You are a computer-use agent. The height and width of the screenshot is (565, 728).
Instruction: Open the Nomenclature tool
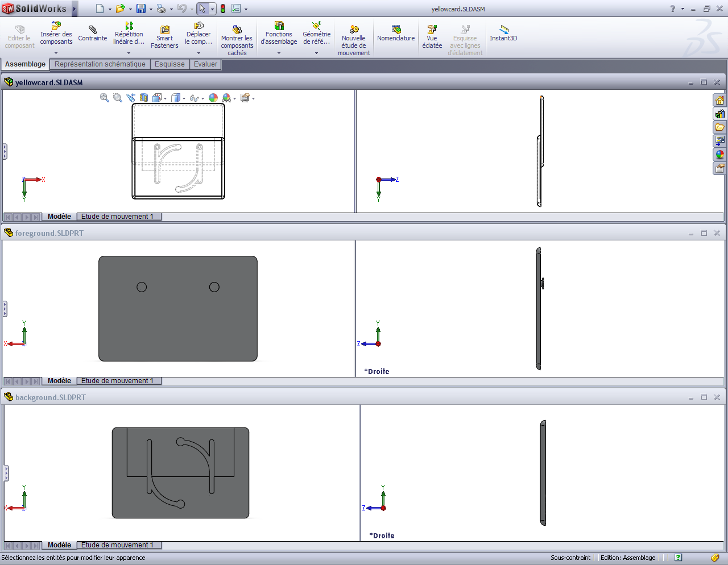tap(396, 33)
